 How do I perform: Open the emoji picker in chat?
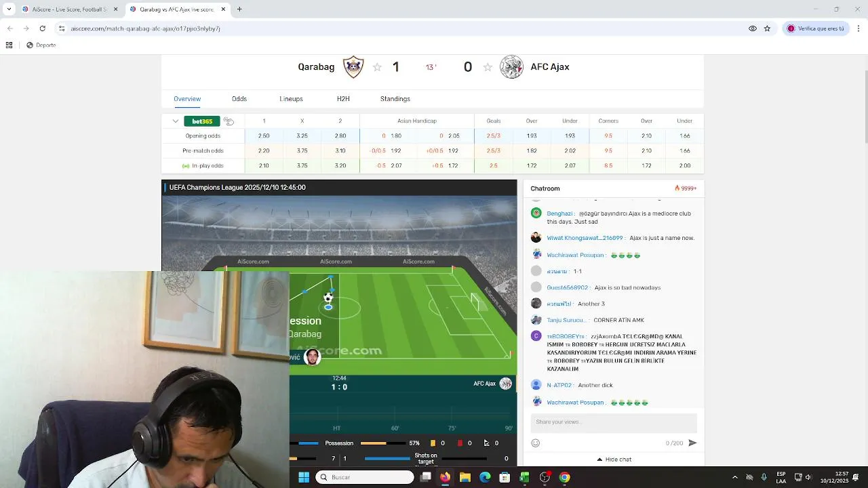[536, 443]
